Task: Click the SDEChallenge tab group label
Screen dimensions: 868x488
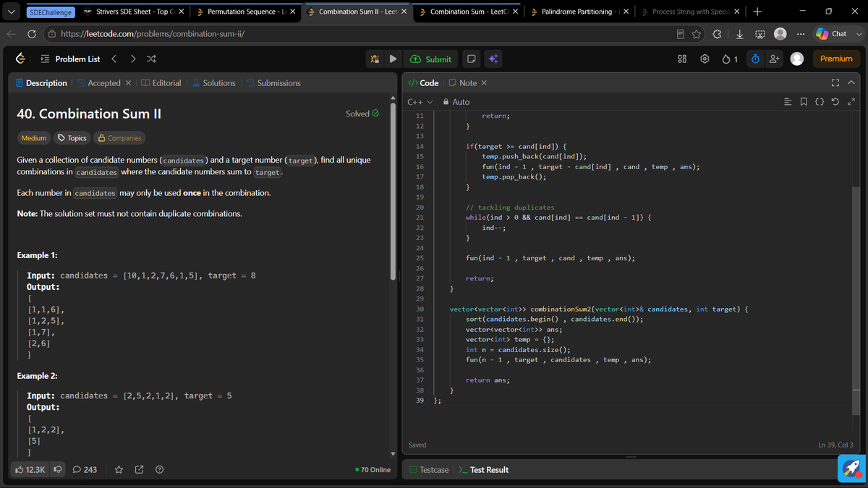Action: tap(50, 12)
